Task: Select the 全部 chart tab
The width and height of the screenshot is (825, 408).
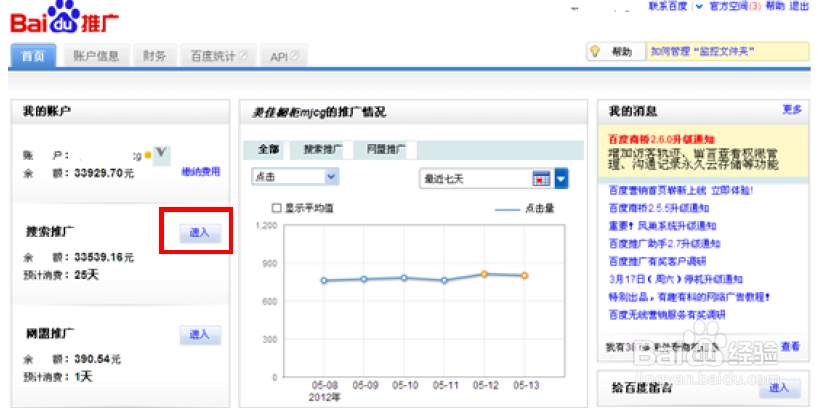Action: coord(268,150)
